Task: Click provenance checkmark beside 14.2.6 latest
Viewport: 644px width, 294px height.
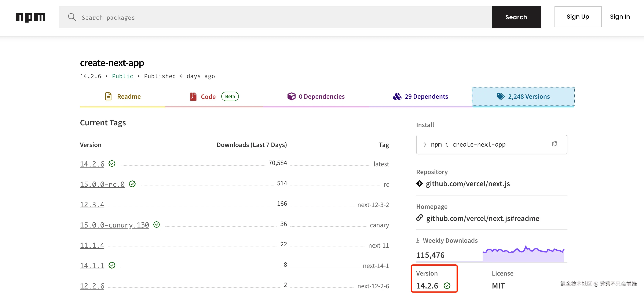Action: tap(112, 164)
